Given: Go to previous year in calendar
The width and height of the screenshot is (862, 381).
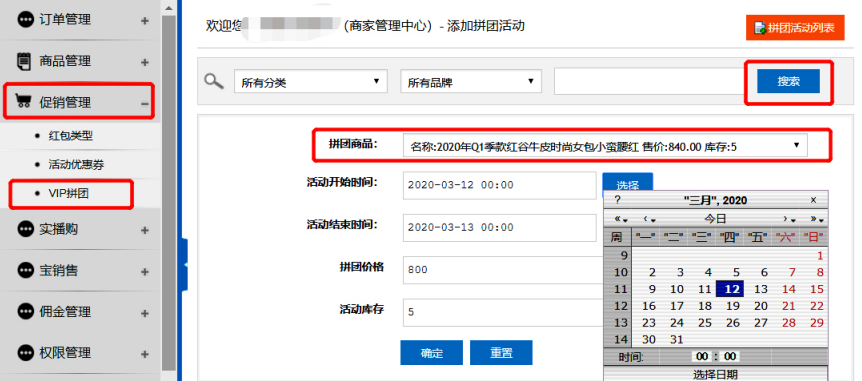Looking at the screenshot, I should (621, 219).
